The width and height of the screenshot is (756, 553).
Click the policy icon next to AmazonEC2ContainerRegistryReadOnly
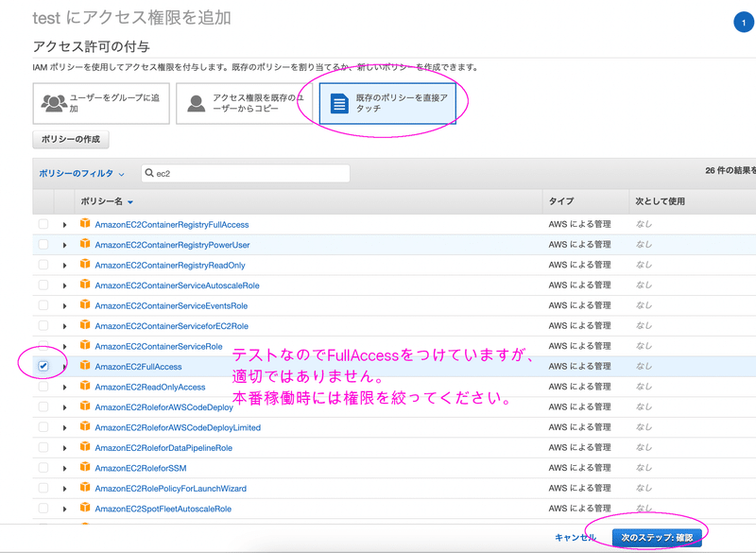click(x=85, y=264)
